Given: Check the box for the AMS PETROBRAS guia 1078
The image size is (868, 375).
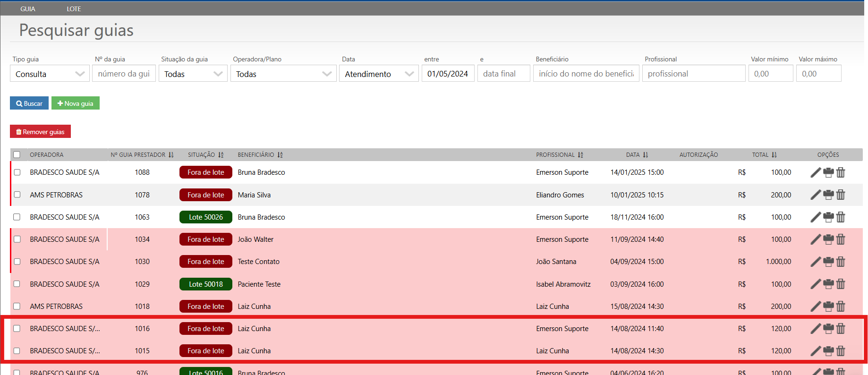Looking at the screenshot, I should click(17, 195).
